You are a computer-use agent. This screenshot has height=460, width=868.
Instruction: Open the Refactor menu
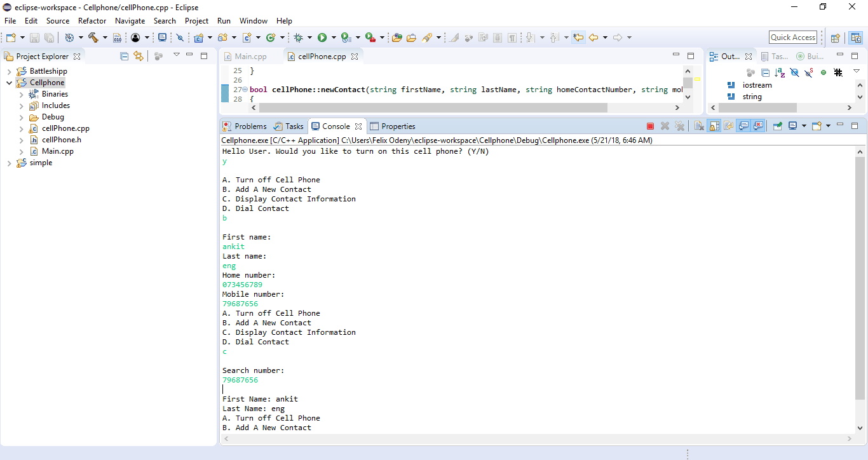pos(92,21)
